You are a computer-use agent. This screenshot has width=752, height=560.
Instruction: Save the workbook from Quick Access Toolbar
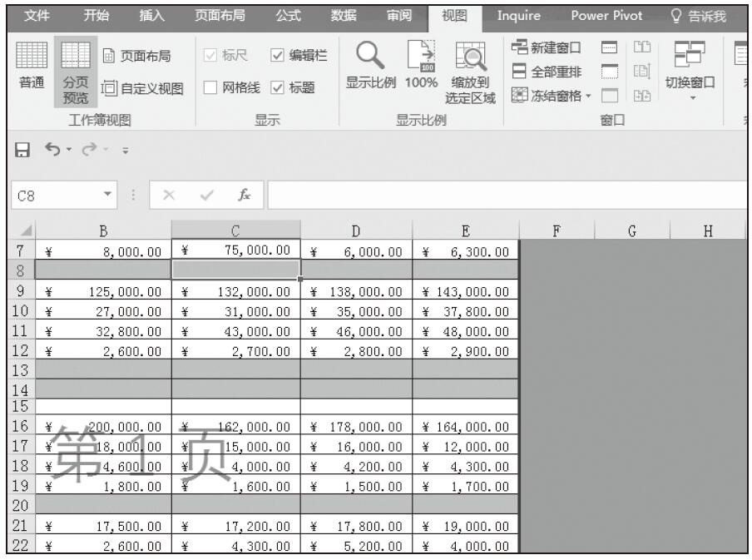(22, 150)
